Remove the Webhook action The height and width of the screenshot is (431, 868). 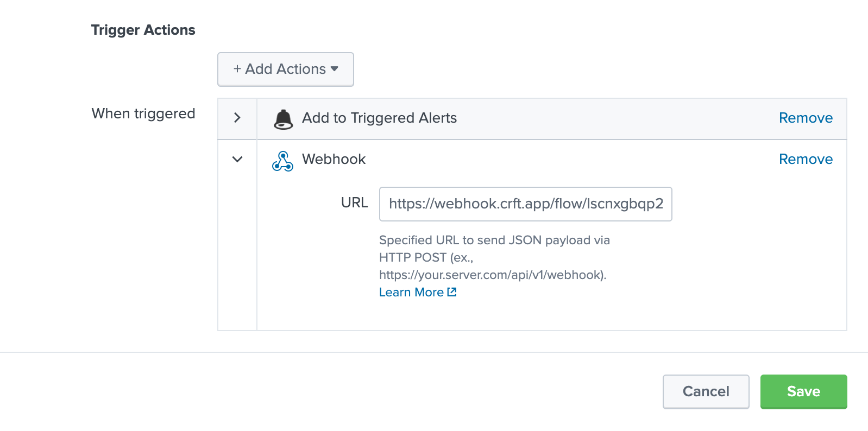point(805,159)
